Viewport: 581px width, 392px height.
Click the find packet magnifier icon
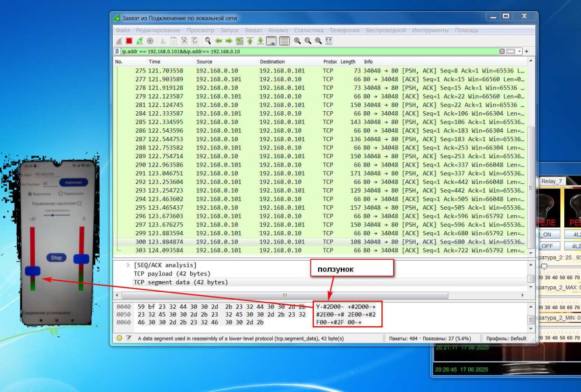[208, 42]
